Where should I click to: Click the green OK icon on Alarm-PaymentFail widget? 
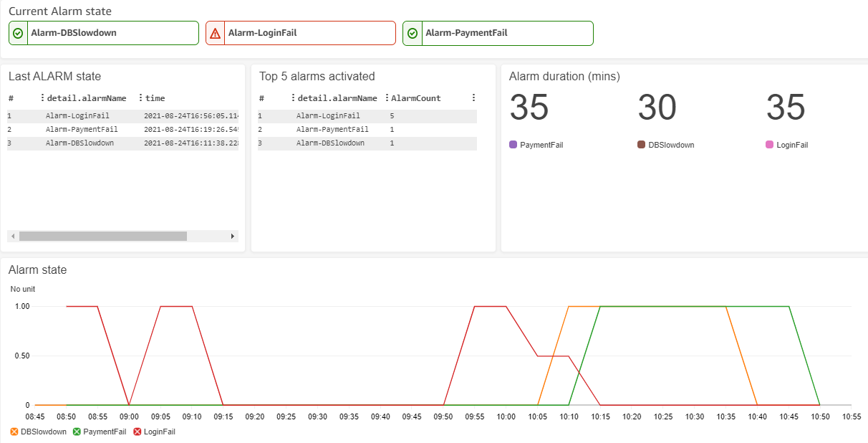point(412,33)
